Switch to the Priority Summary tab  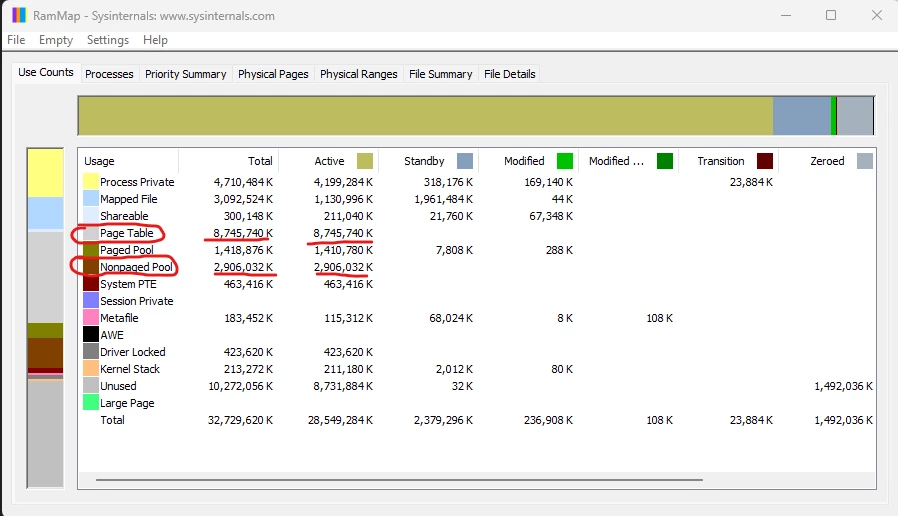(186, 74)
